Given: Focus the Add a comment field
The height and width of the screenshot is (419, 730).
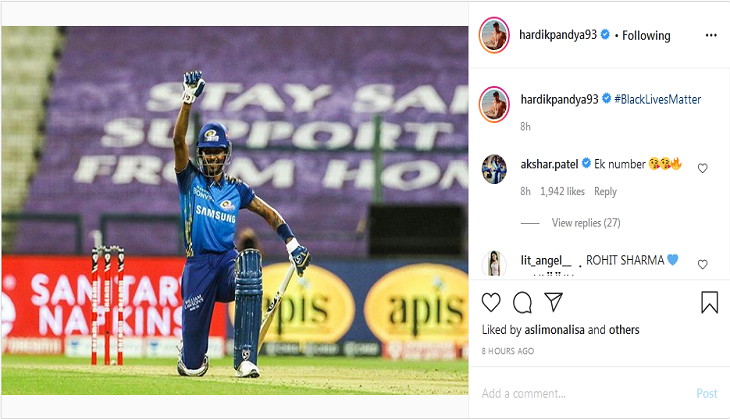Looking at the screenshot, I should tap(582, 394).
